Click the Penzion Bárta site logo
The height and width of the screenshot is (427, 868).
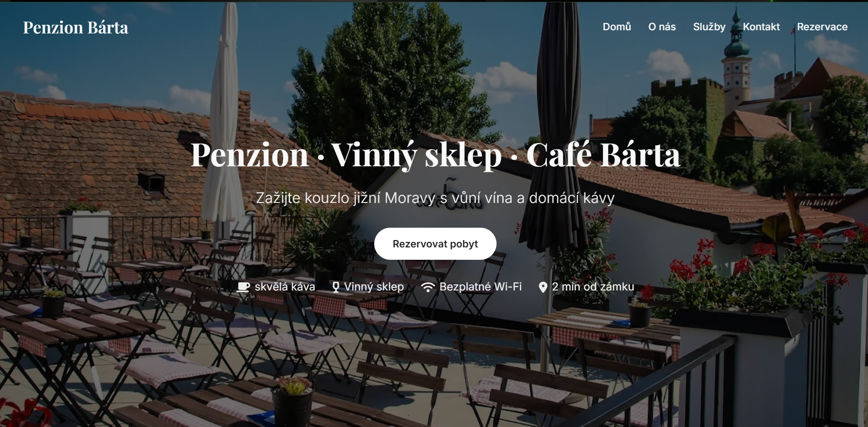tap(76, 27)
